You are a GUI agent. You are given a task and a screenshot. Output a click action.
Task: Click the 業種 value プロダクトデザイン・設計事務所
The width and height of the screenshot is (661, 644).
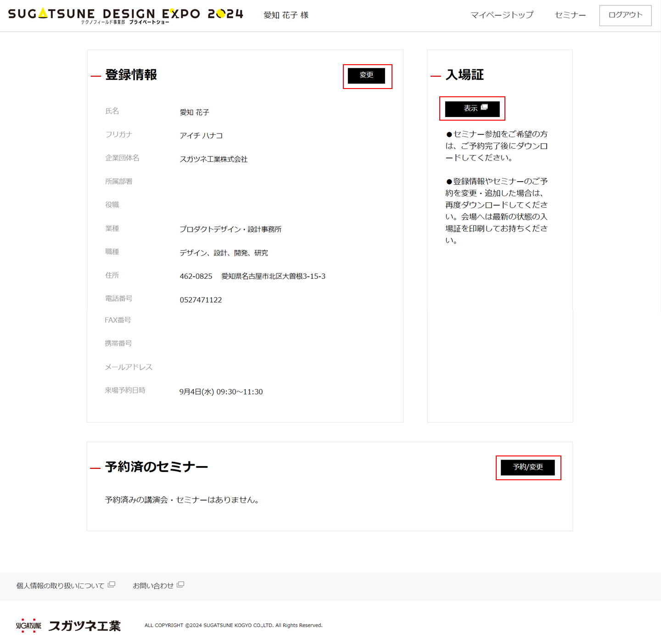click(x=230, y=229)
